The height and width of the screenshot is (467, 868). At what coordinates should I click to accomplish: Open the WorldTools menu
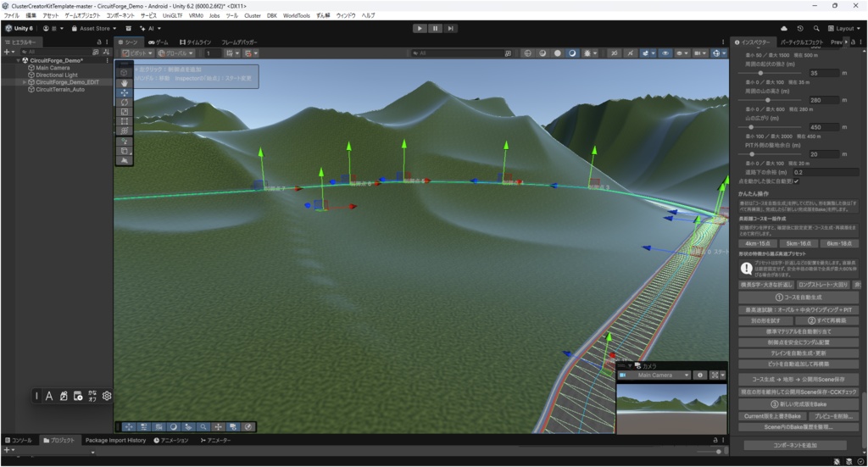tap(296, 15)
